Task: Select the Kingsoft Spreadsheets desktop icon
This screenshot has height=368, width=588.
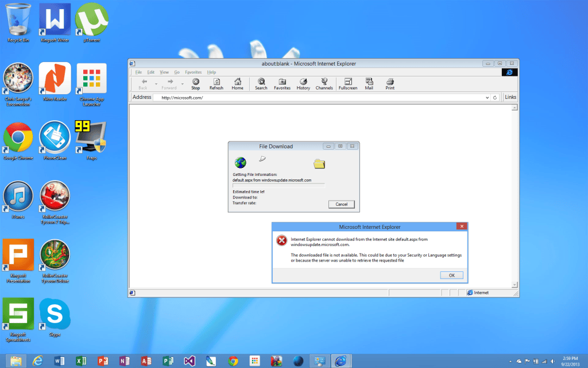Action: (x=18, y=320)
